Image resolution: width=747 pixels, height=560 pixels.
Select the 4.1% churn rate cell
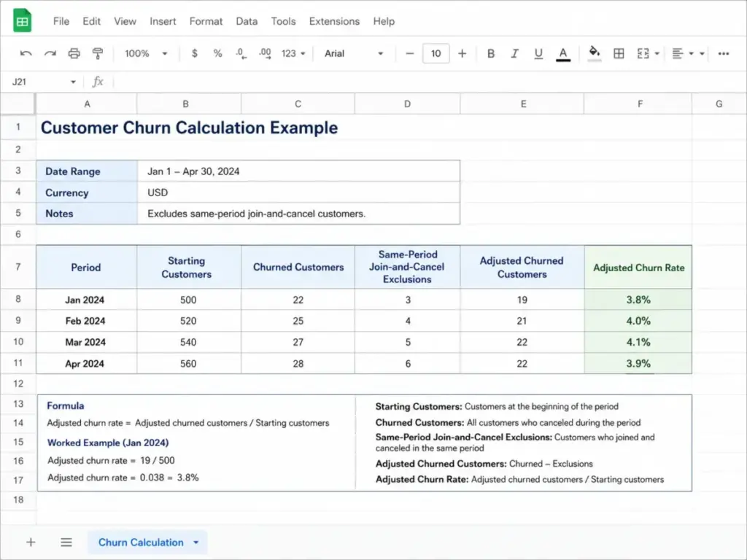click(x=638, y=342)
